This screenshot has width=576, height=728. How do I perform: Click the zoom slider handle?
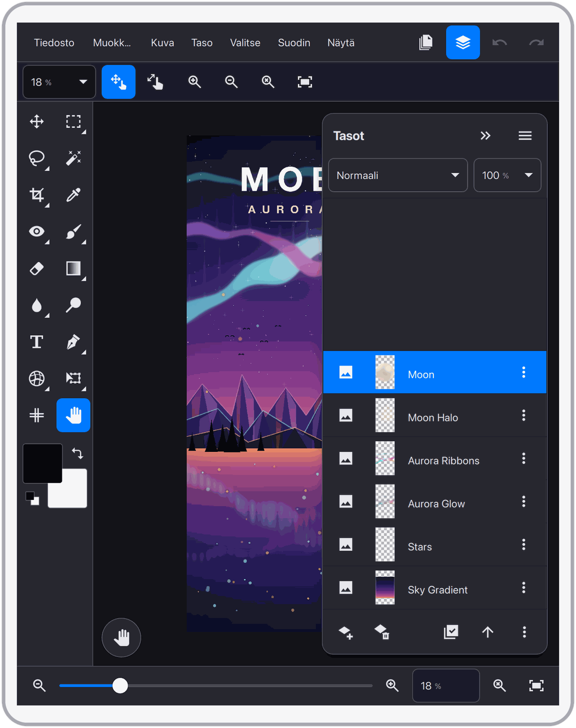(x=120, y=686)
